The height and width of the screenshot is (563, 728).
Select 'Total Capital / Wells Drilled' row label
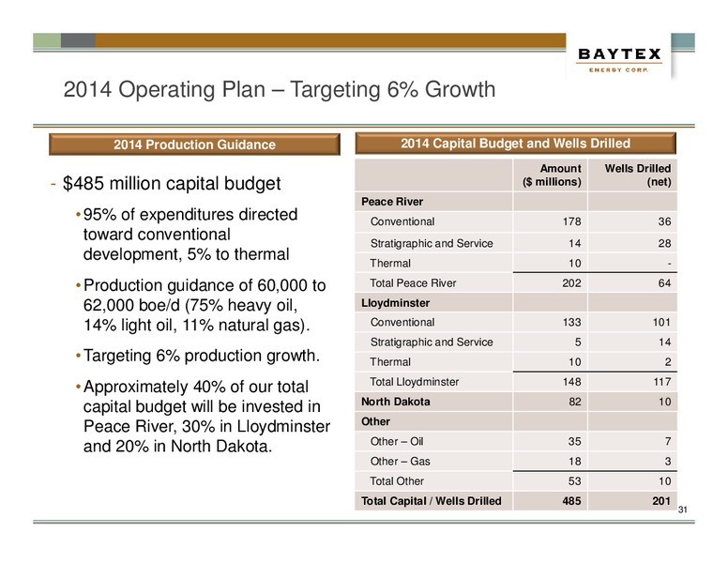point(432,501)
